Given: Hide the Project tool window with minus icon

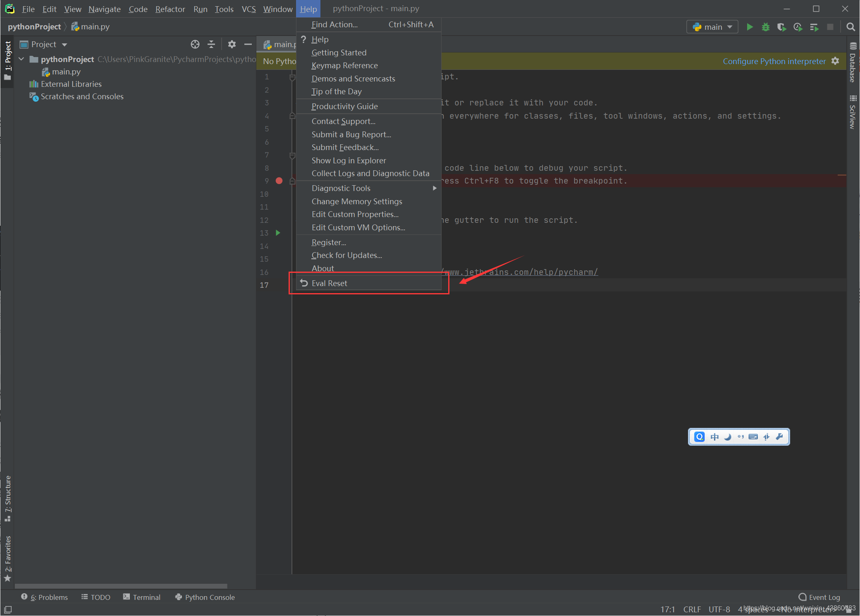Looking at the screenshot, I should tap(248, 44).
